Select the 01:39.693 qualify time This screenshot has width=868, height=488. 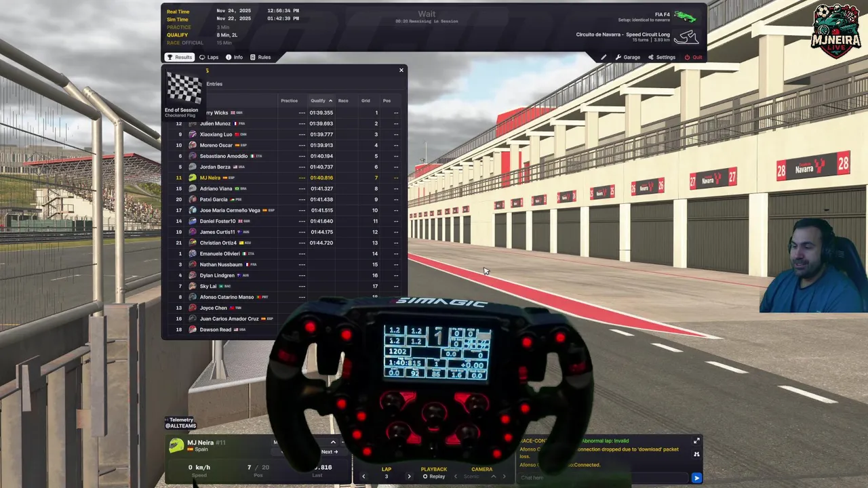tap(321, 123)
